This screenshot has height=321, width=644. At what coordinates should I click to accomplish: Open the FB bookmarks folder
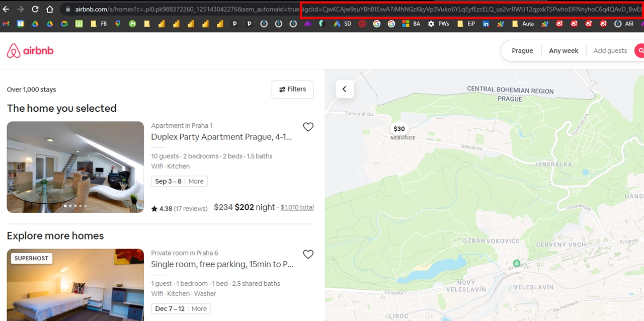click(99, 24)
